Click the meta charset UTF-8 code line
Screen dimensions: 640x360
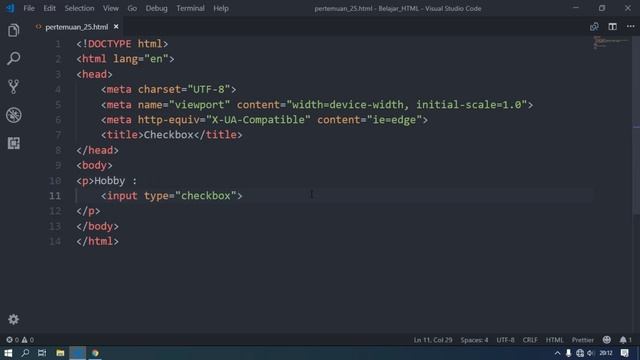169,89
